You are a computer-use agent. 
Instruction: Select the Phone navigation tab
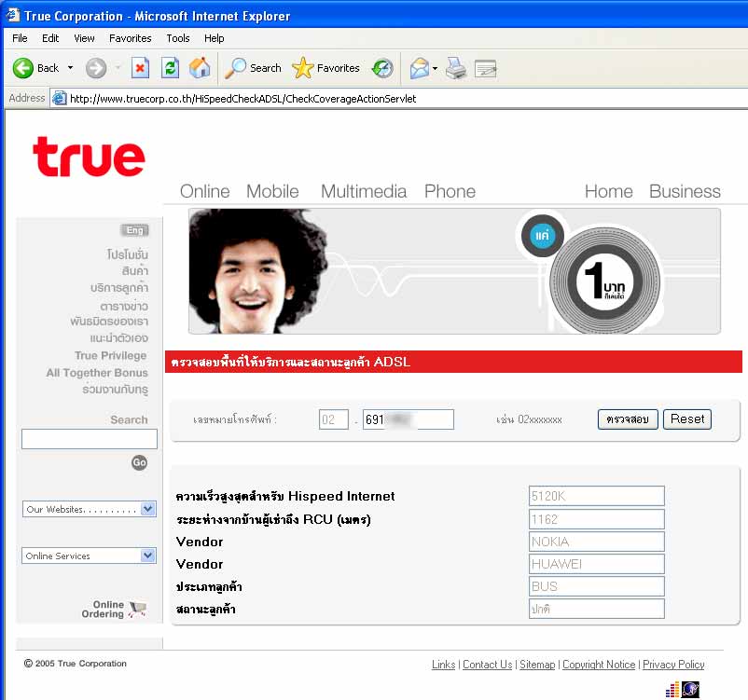(x=450, y=191)
